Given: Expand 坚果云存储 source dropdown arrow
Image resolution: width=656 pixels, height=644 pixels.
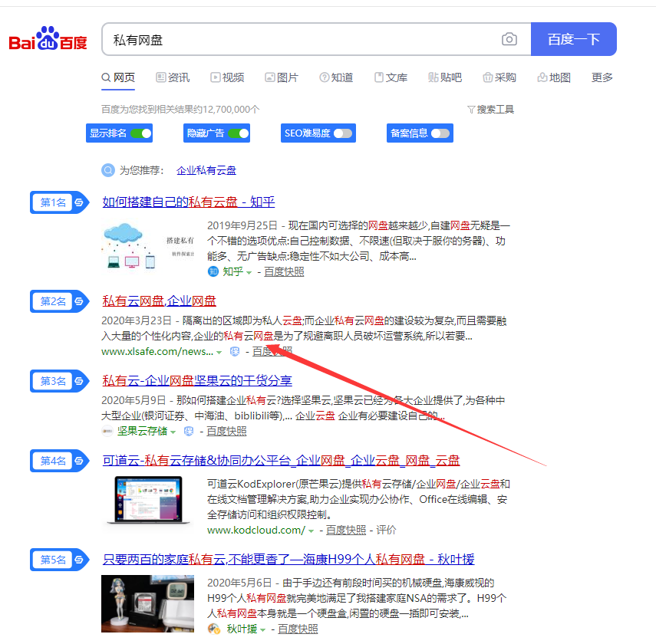Looking at the screenshot, I should [173, 432].
